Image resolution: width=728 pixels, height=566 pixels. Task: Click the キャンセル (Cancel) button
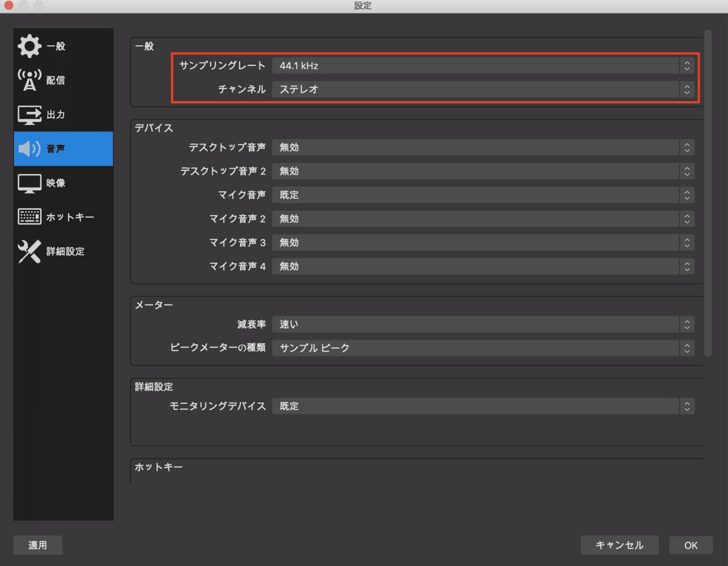tap(619, 545)
